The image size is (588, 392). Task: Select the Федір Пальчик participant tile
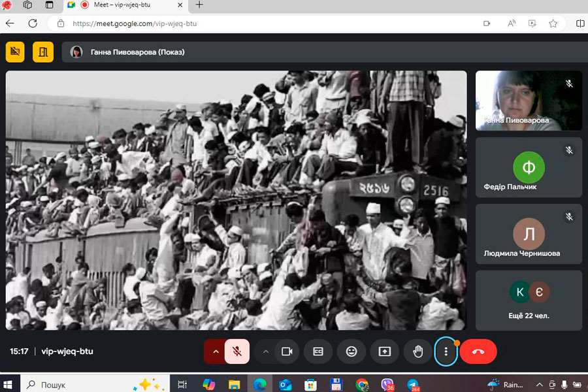pos(529,167)
